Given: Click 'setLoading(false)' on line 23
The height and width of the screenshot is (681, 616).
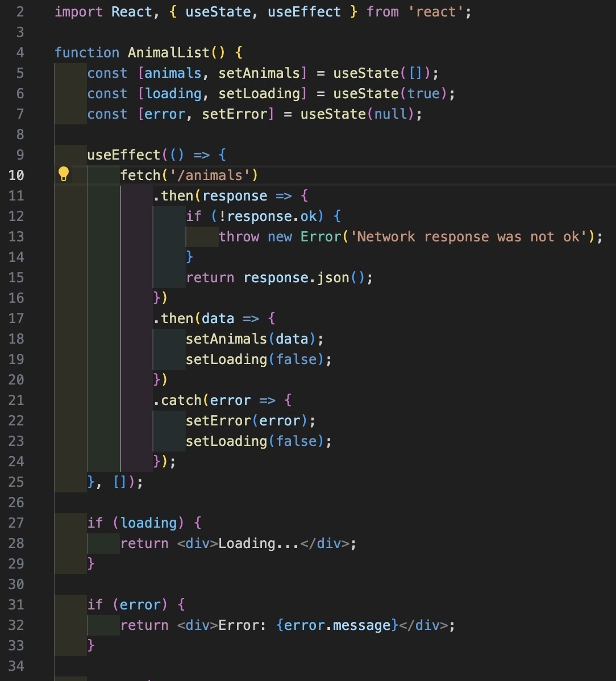Looking at the screenshot, I should [259, 441].
